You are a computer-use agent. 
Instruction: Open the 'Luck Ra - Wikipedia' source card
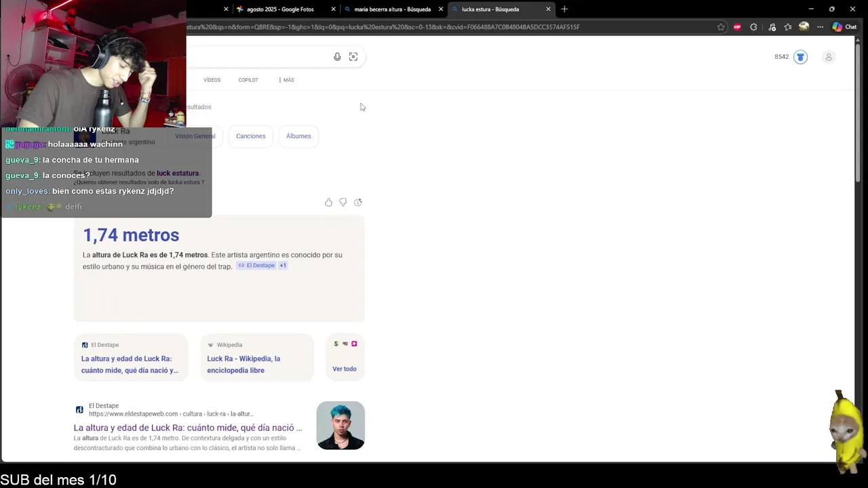257,358
